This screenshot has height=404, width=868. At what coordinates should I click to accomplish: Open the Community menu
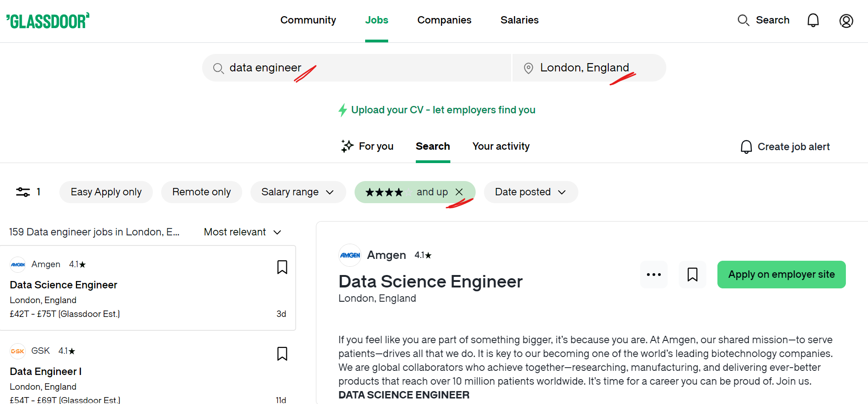tap(308, 20)
